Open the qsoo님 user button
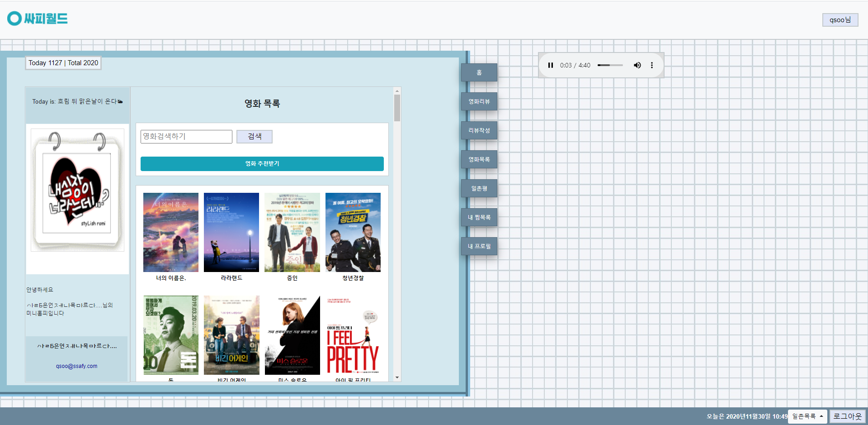Screen dimensions: 868x425 [x=840, y=20]
